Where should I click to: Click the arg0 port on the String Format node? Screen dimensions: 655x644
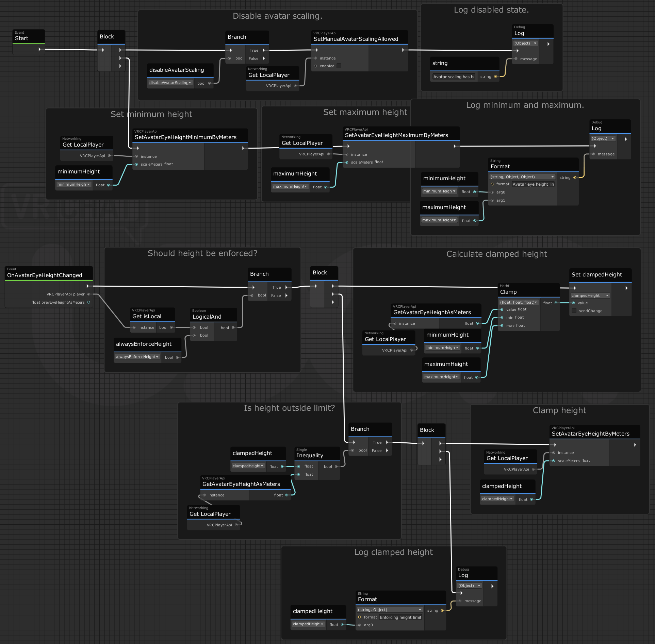click(x=492, y=192)
